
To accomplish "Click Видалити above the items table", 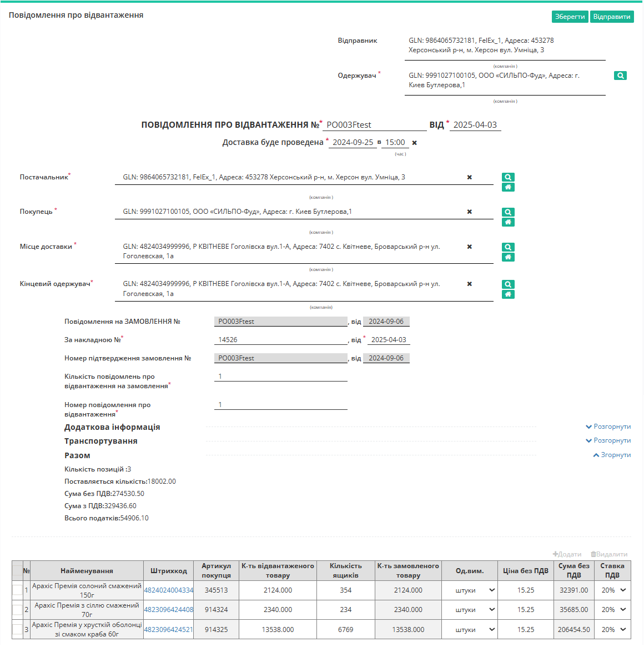I will [609, 554].
